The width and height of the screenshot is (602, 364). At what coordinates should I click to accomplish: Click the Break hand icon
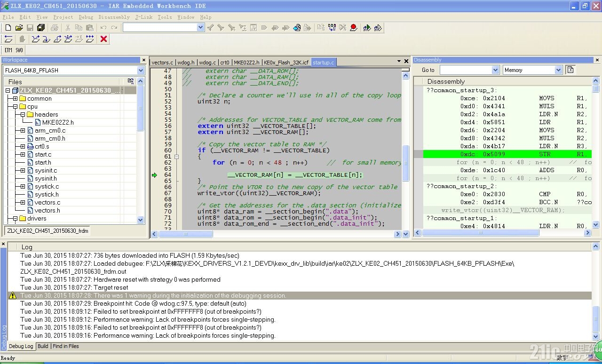point(22,39)
